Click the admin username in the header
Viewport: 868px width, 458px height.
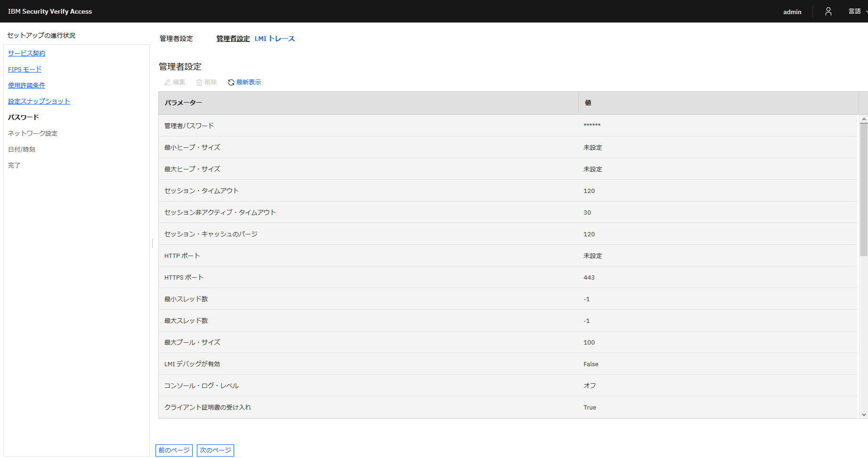click(x=792, y=12)
